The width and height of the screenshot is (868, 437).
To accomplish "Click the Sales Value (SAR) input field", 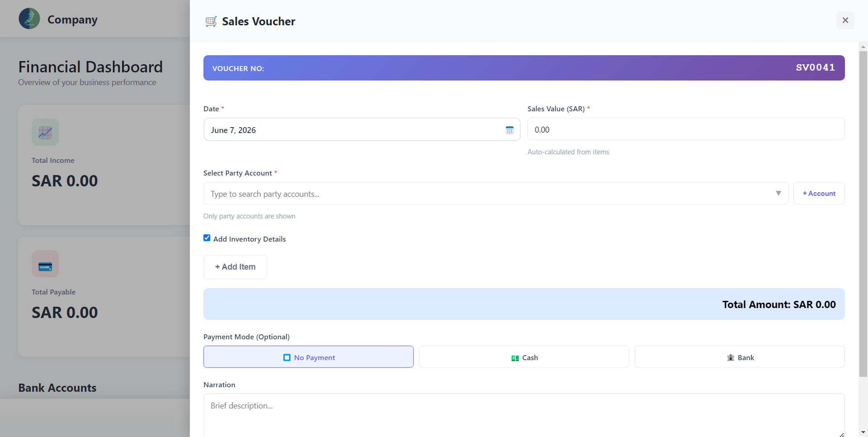I will tap(686, 129).
